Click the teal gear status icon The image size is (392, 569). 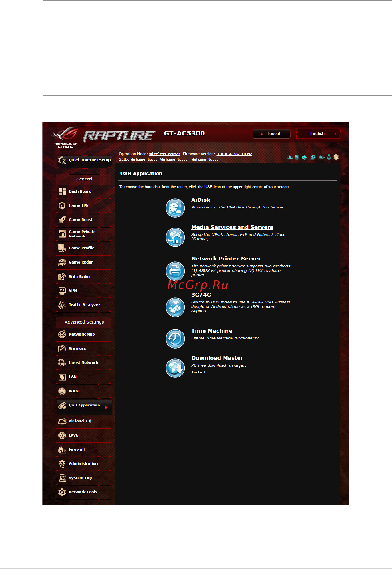304,158
